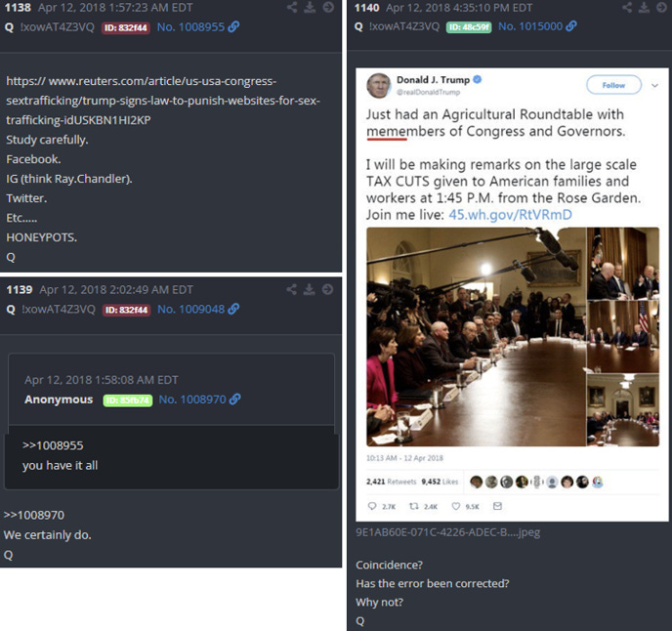Open the roundtable meeting photo
The height and width of the screenshot is (631, 672).
pos(476,337)
